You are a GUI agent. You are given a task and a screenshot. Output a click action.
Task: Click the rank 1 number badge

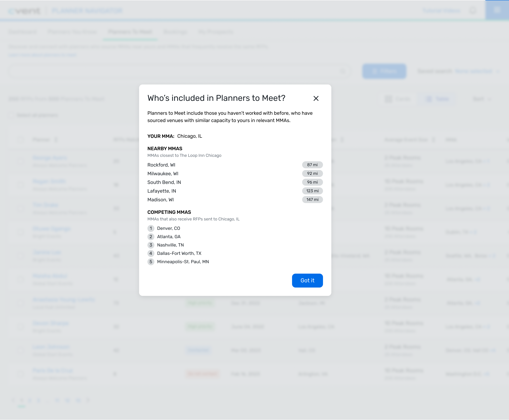pos(151,228)
